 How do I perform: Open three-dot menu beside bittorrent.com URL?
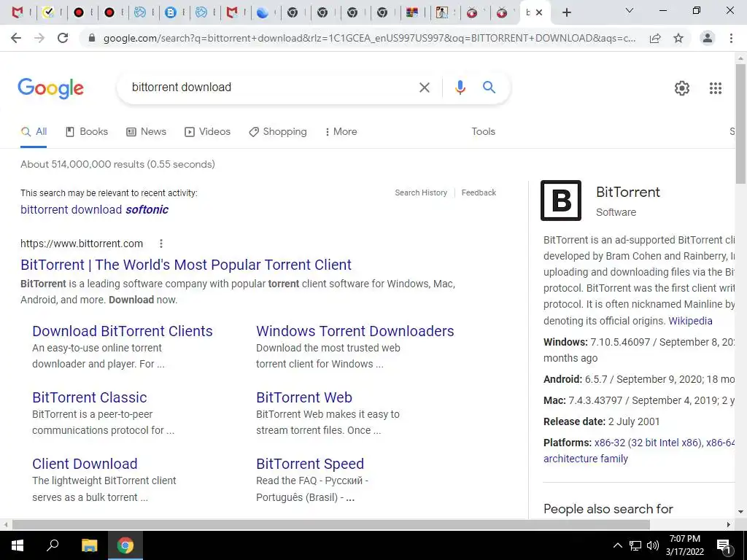[161, 244]
